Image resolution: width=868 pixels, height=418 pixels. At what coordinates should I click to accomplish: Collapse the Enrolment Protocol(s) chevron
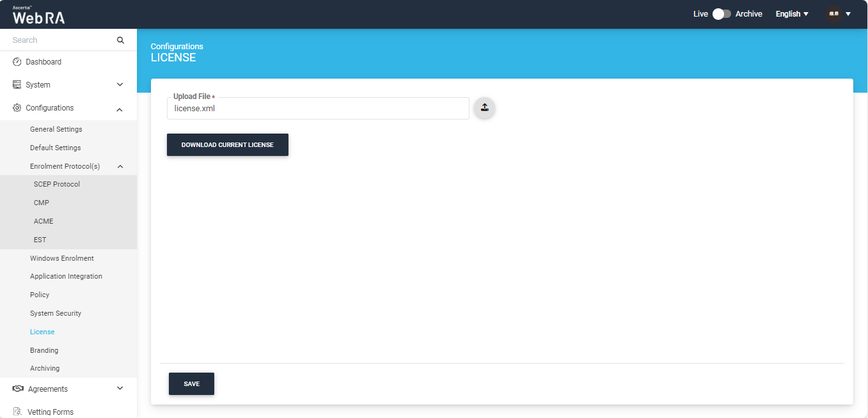[x=120, y=166]
